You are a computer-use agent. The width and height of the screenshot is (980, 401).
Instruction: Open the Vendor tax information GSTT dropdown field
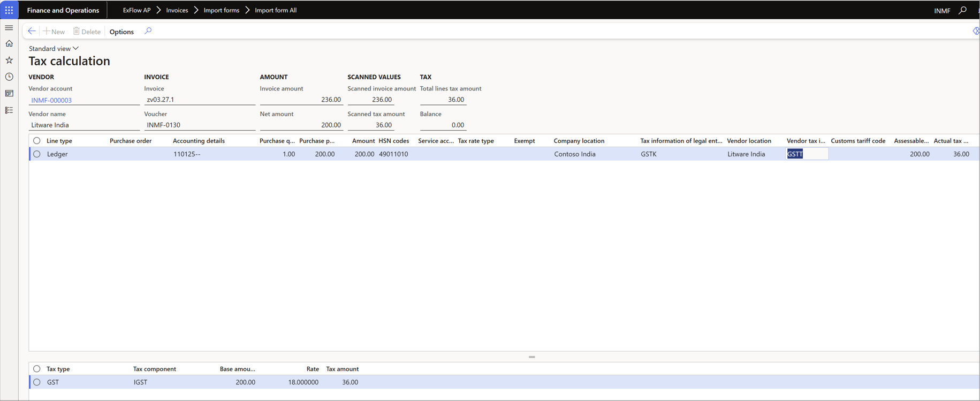(x=807, y=154)
